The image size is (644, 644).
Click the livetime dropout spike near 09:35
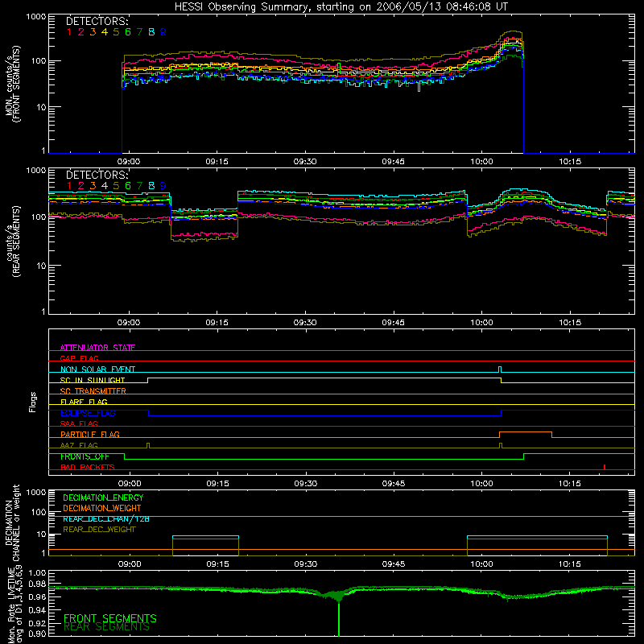point(339,618)
